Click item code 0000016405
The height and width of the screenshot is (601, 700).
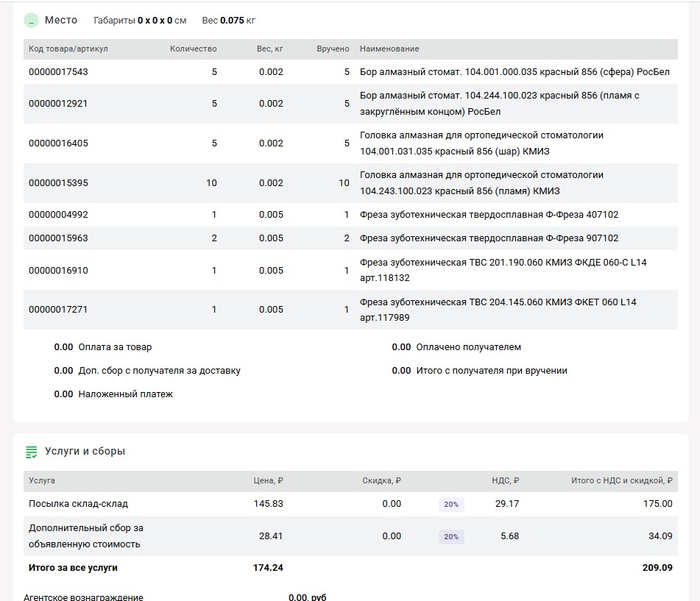click(58, 143)
